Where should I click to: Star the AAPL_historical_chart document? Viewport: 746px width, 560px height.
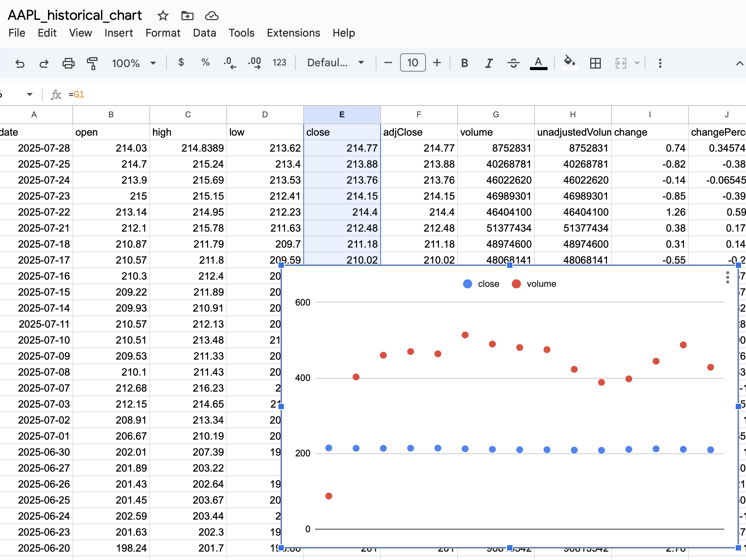[x=163, y=16]
